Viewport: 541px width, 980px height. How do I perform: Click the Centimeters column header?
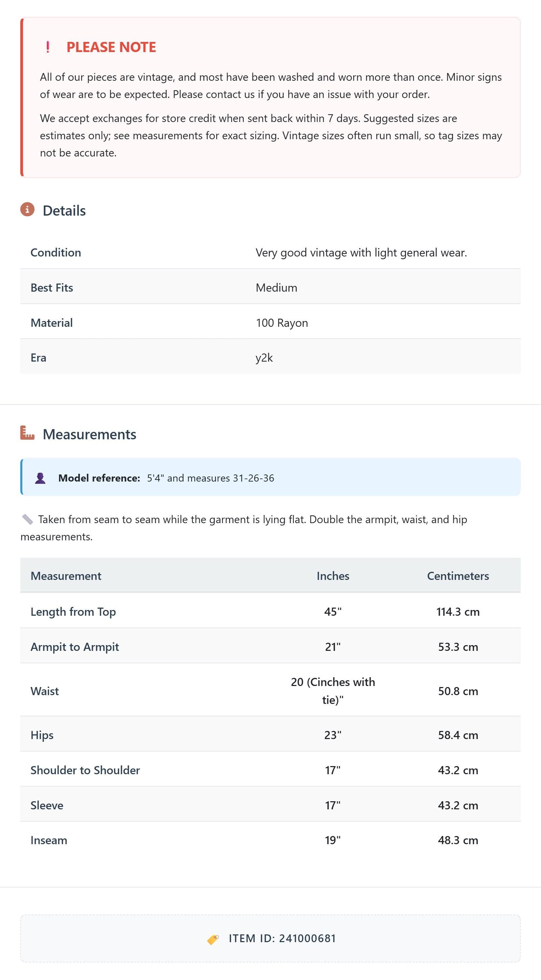(x=458, y=575)
